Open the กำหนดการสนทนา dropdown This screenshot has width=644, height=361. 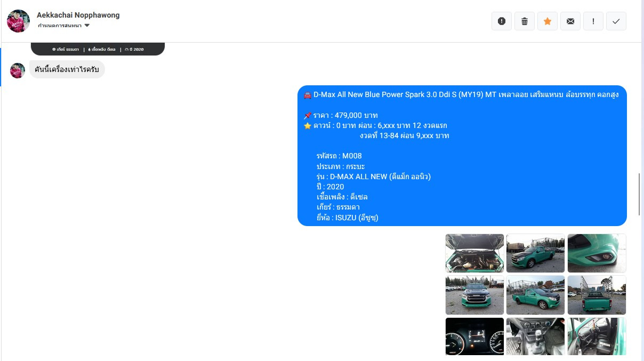pyautogui.click(x=64, y=26)
